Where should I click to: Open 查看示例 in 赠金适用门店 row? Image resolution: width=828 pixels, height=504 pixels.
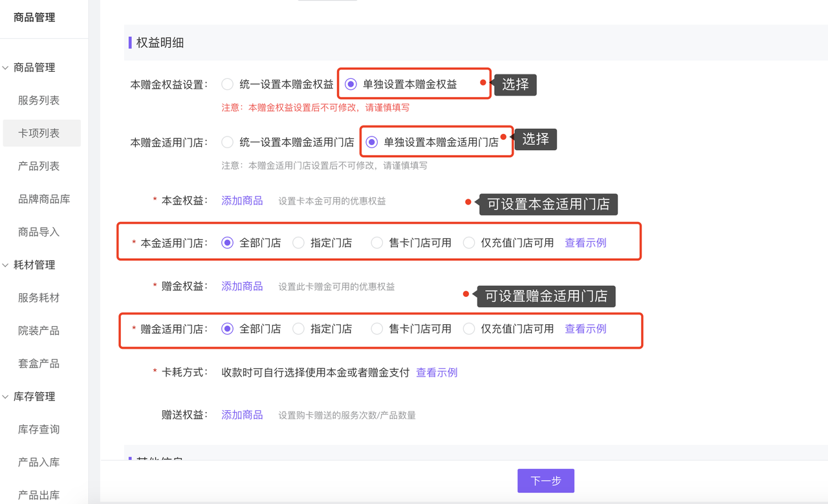tap(586, 329)
